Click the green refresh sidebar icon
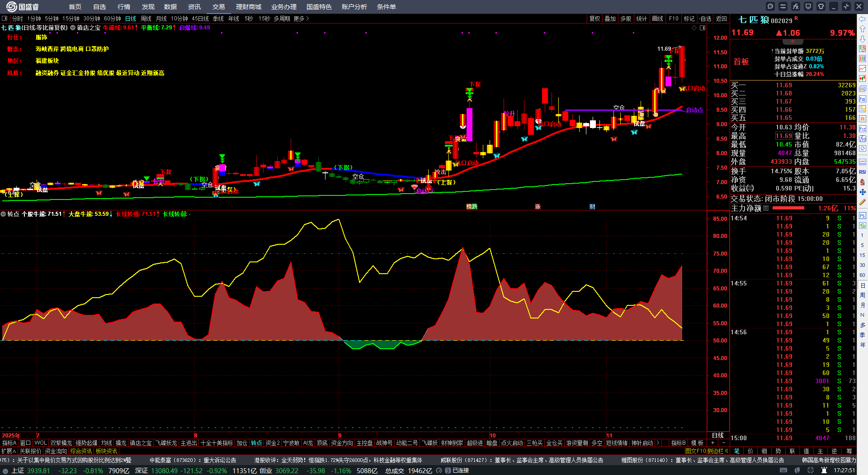868x475 pixels. [x=863, y=225]
